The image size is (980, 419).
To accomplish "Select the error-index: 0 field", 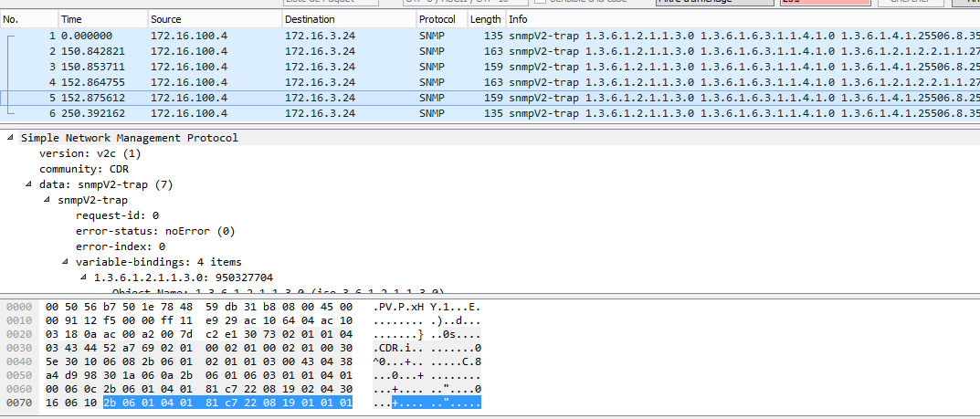I will pos(121,246).
